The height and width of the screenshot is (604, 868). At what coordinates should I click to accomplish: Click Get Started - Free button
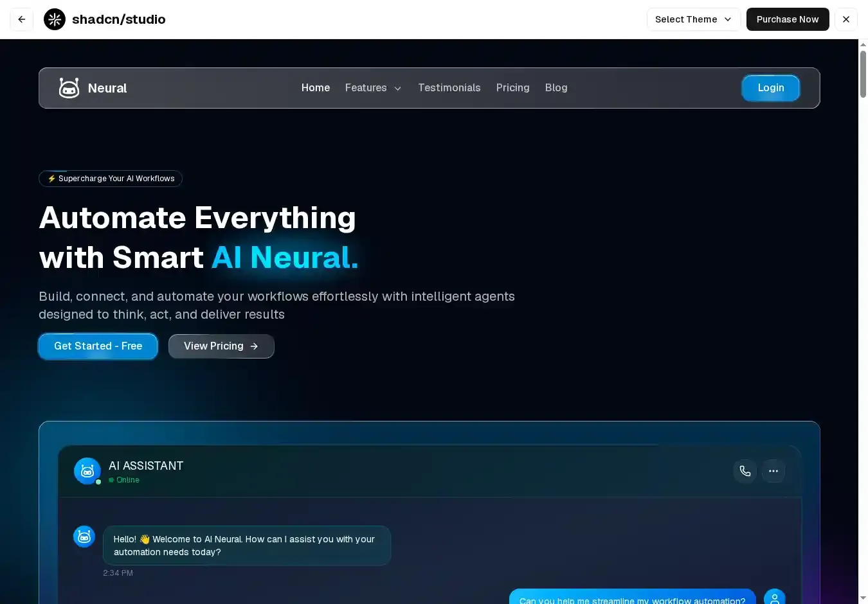pyautogui.click(x=98, y=346)
